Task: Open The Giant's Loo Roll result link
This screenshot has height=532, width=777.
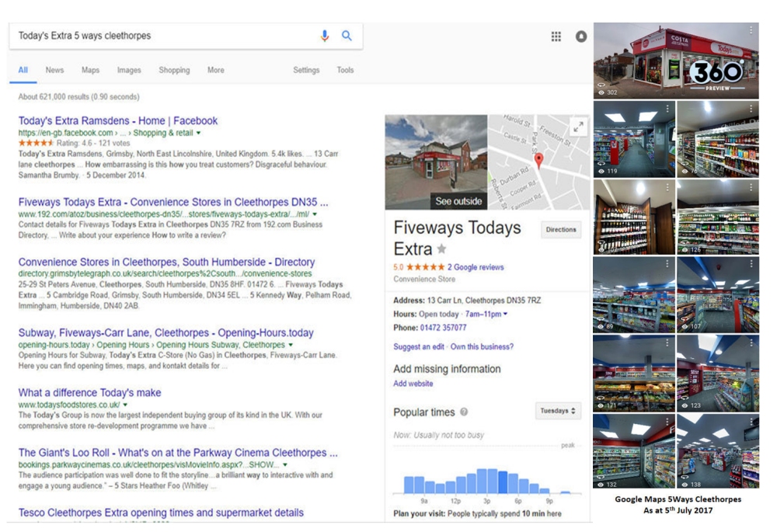Action: [x=178, y=453]
